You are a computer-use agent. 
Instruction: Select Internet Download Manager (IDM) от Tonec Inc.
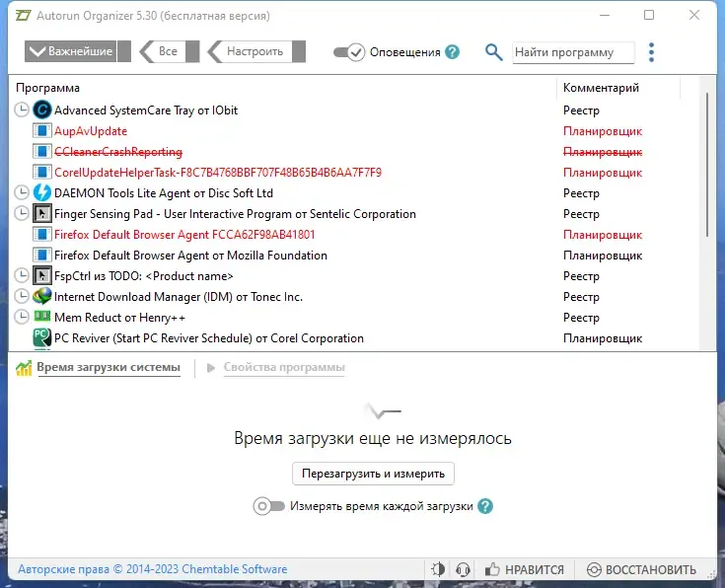[179, 297]
